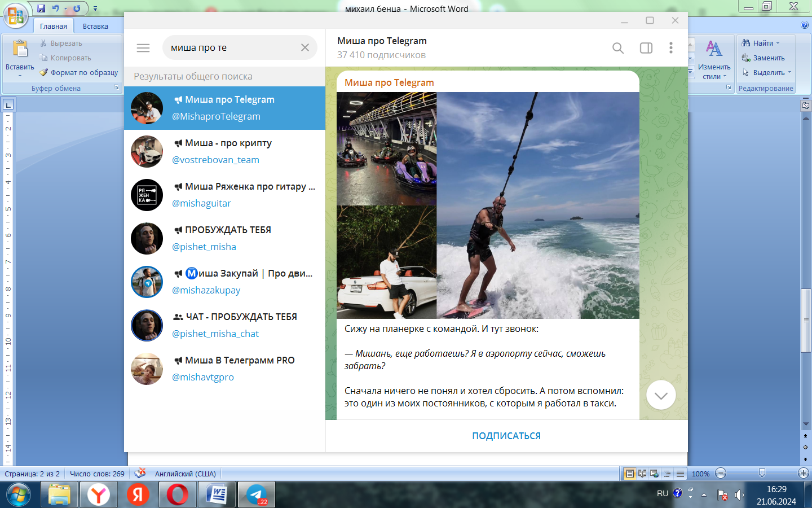Activate Формат по образцу format painter

78,72
